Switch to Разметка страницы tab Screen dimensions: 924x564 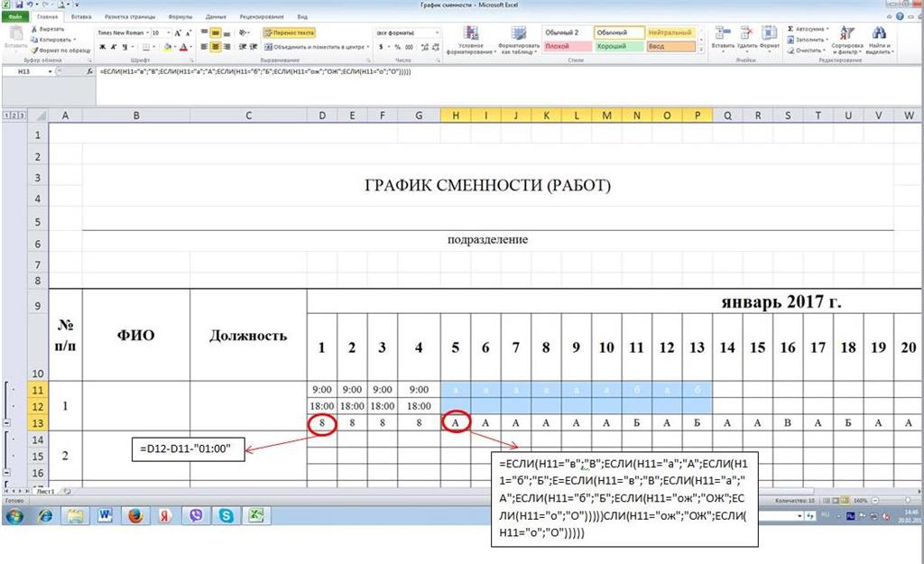(130, 17)
